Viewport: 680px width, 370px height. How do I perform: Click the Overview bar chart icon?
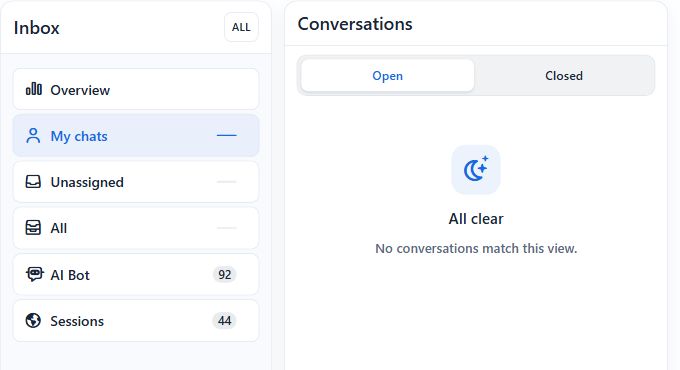click(33, 89)
